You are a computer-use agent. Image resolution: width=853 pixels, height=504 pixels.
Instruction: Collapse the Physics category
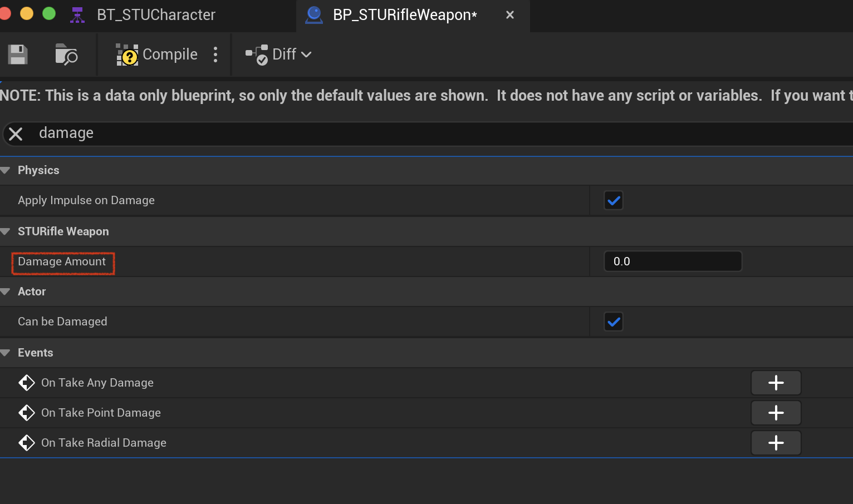point(6,170)
